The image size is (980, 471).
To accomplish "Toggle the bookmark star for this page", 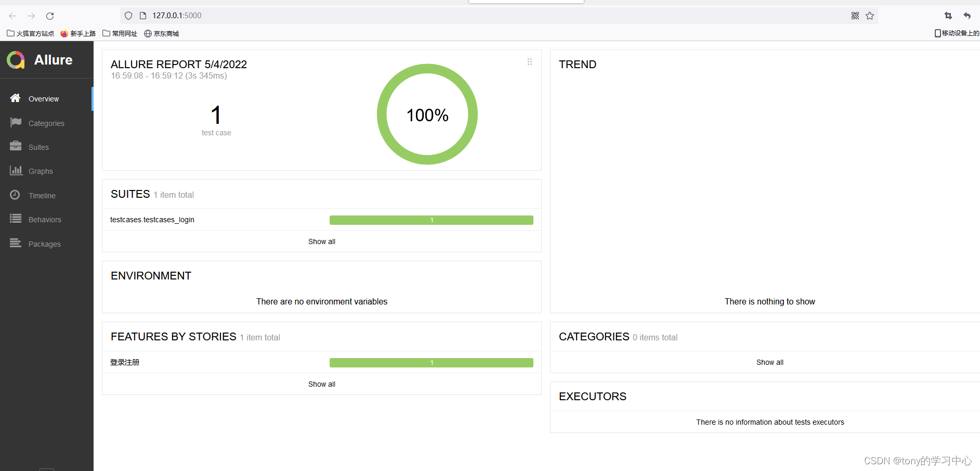I will click(x=869, y=16).
